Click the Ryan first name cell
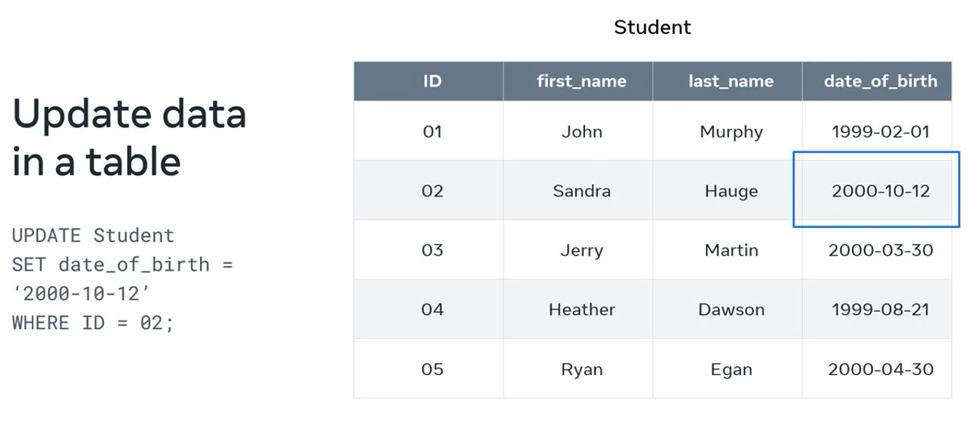 tap(581, 369)
